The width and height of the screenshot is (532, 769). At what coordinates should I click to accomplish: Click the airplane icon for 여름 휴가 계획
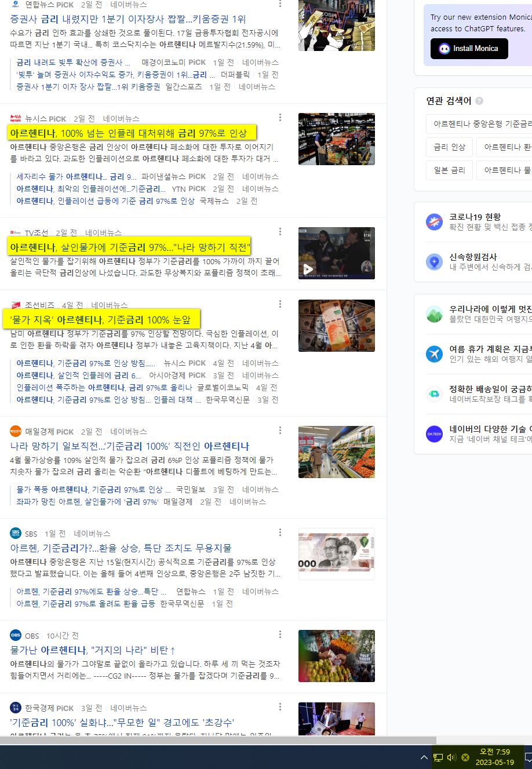tap(434, 353)
